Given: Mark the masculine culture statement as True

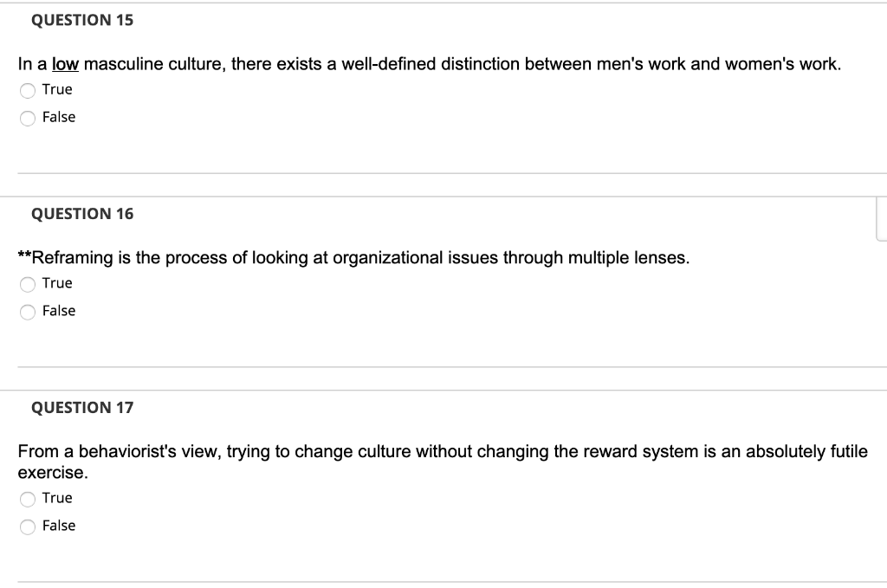Looking at the screenshot, I should pos(28,89).
